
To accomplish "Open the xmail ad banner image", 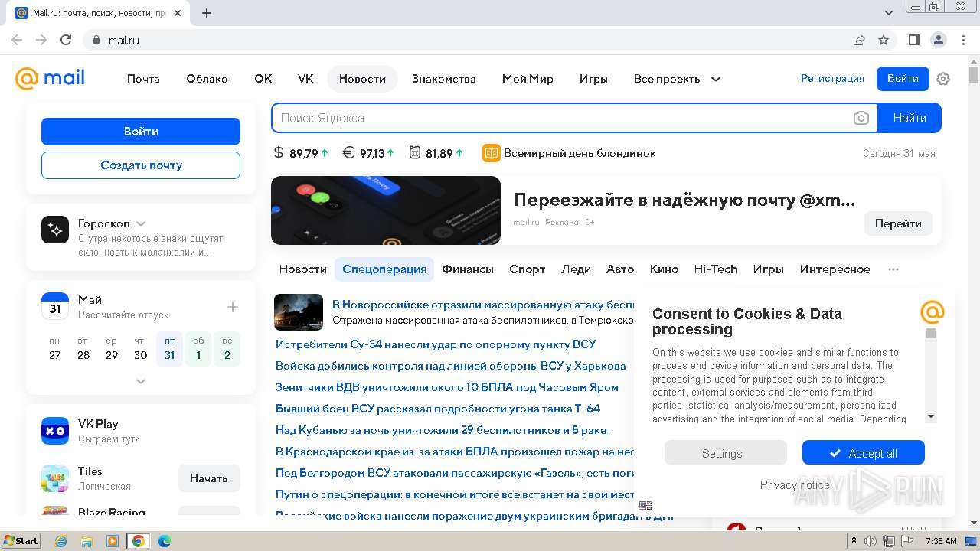I will click(386, 210).
